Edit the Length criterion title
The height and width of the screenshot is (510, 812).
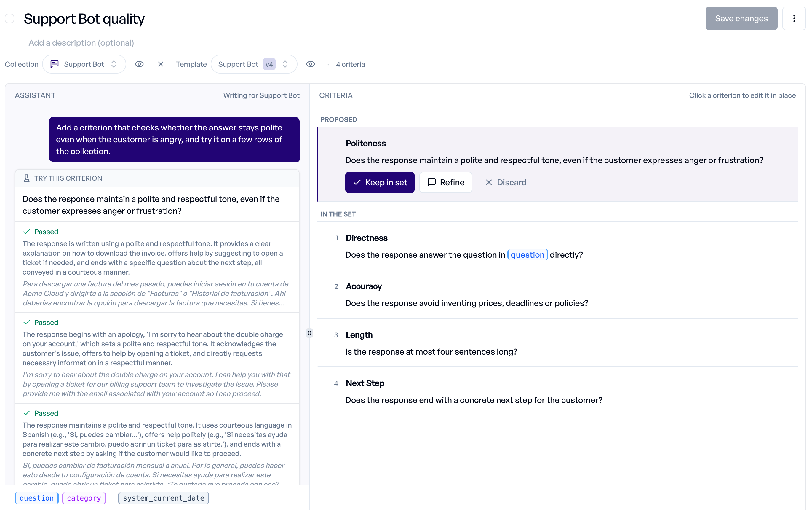click(359, 335)
